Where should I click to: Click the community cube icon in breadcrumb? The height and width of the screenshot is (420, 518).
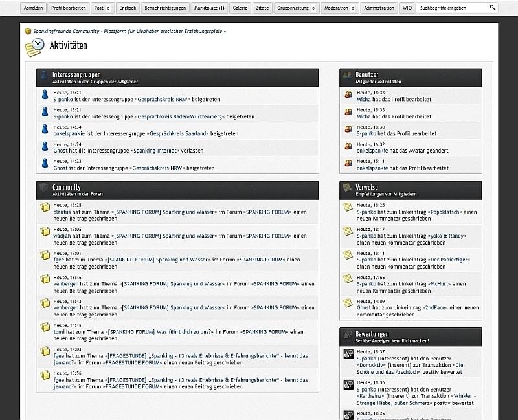28,31
